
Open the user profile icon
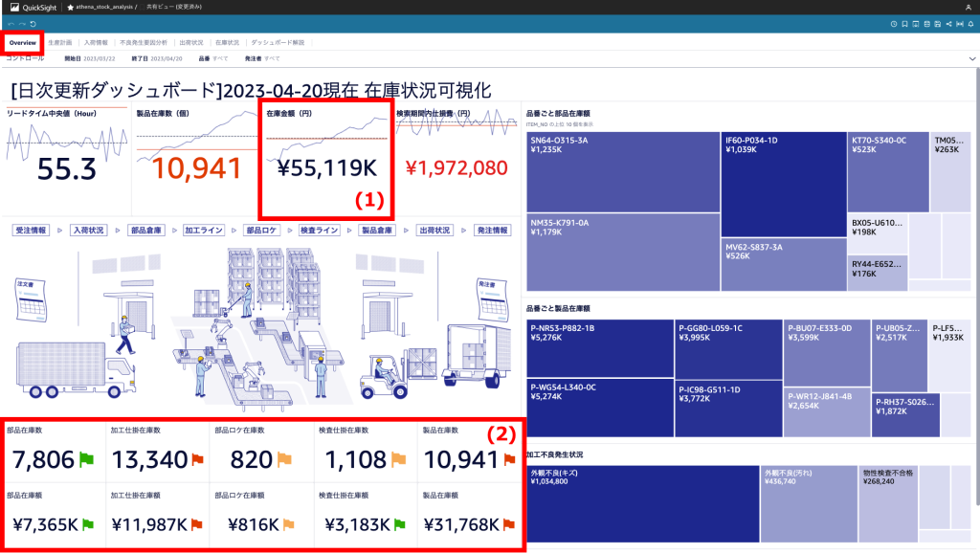[x=967, y=7]
